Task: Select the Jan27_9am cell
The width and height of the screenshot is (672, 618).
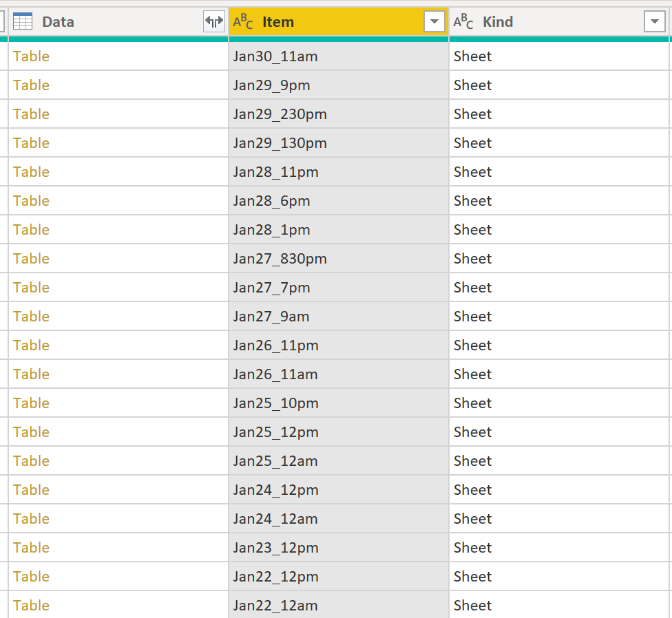Action: point(339,317)
